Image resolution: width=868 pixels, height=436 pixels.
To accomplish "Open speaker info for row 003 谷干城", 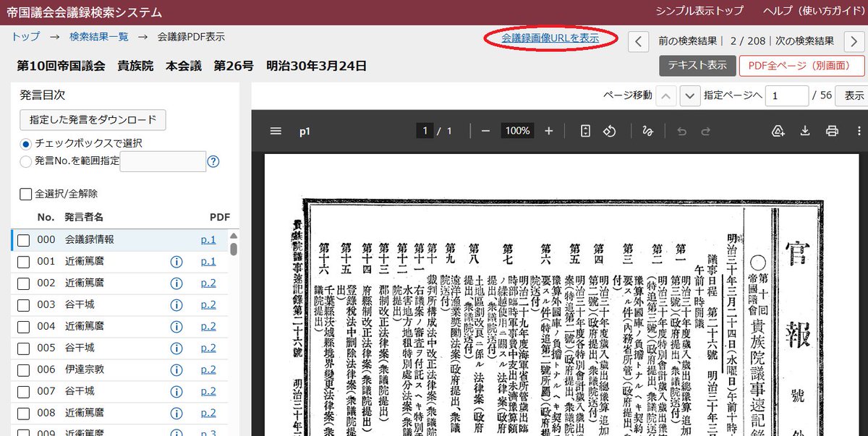I will pyautogui.click(x=176, y=304).
